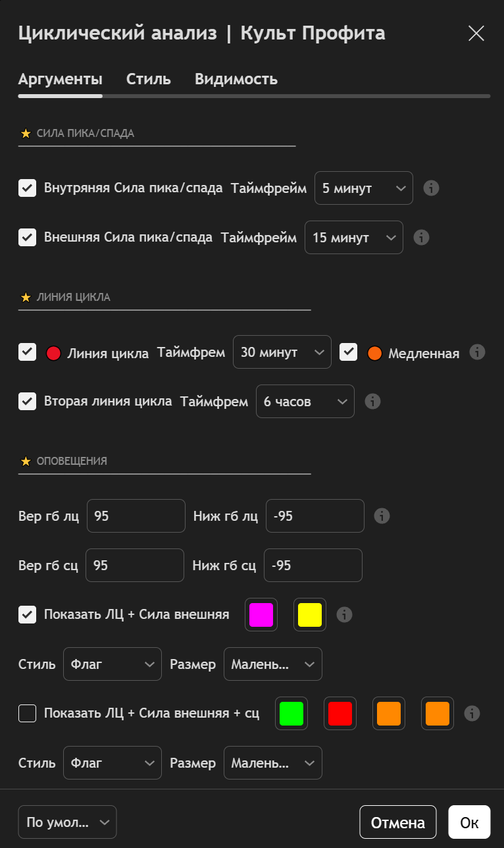This screenshot has height=848, width=504.
Task: Open the magenta color swatch
Action: 261,614
